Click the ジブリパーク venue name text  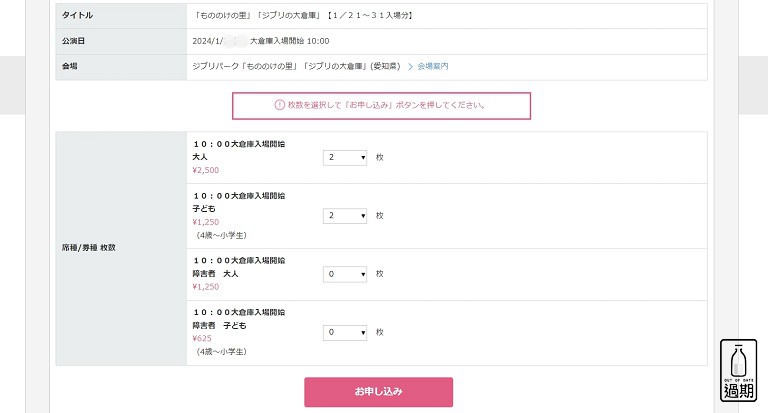(x=296, y=66)
